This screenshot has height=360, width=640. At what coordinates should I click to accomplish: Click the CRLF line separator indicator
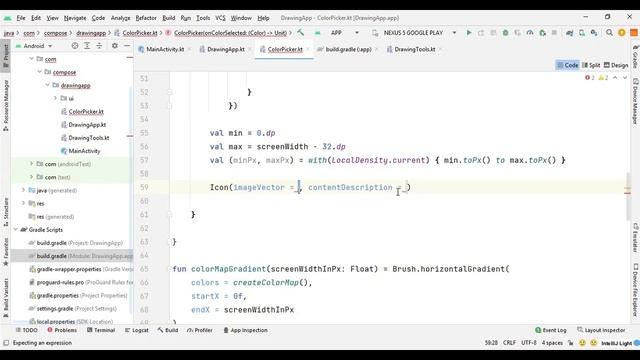tap(509, 343)
